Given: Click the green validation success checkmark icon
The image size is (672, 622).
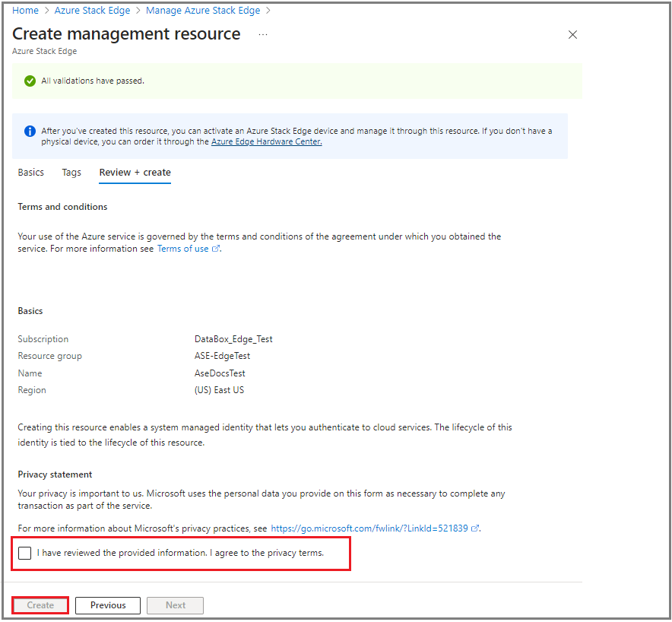Looking at the screenshot, I should 30,80.
